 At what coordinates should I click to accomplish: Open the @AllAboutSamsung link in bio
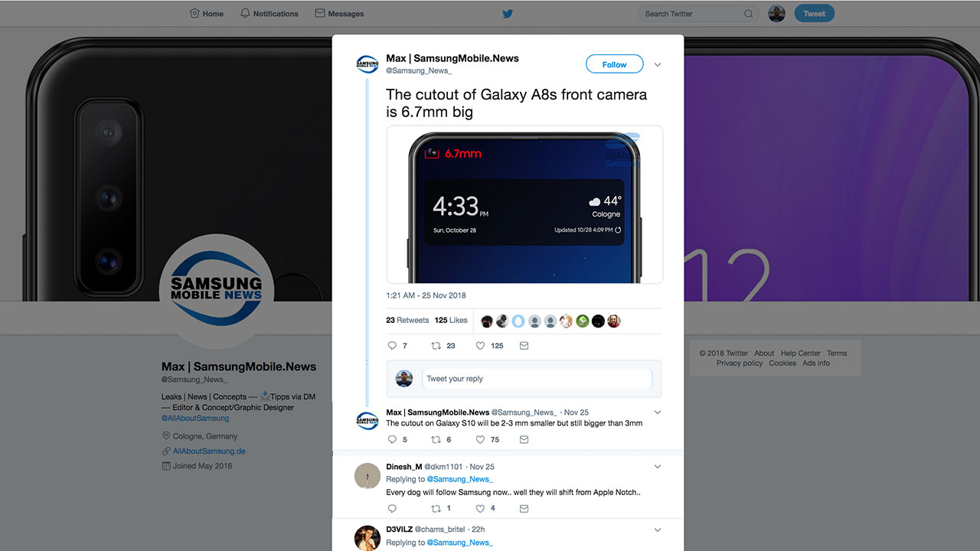(x=195, y=419)
